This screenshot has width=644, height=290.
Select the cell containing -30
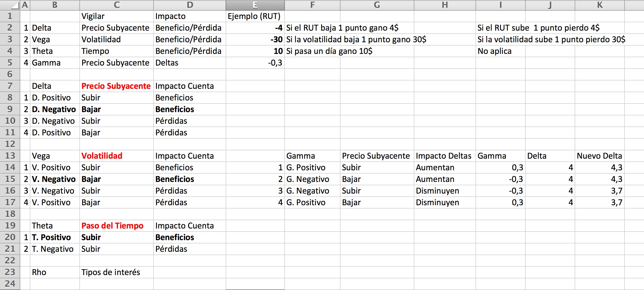click(255, 39)
